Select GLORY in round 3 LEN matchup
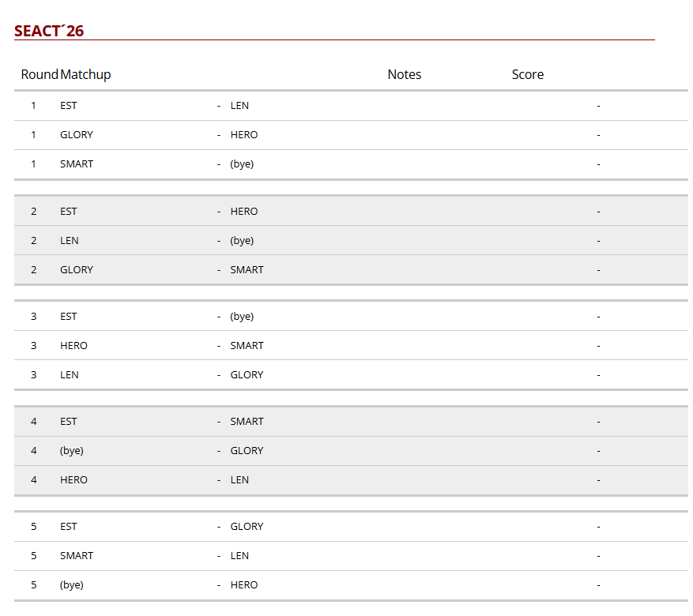This screenshot has height=616, width=693. tap(247, 375)
